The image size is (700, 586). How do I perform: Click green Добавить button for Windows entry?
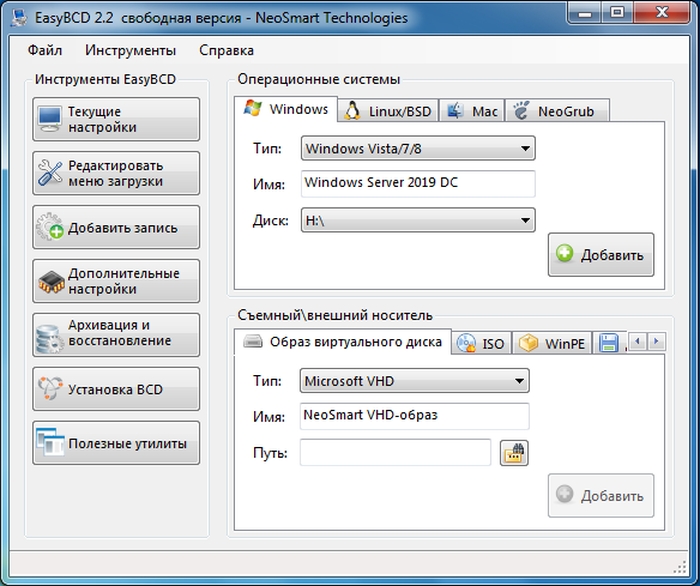tap(601, 255)
